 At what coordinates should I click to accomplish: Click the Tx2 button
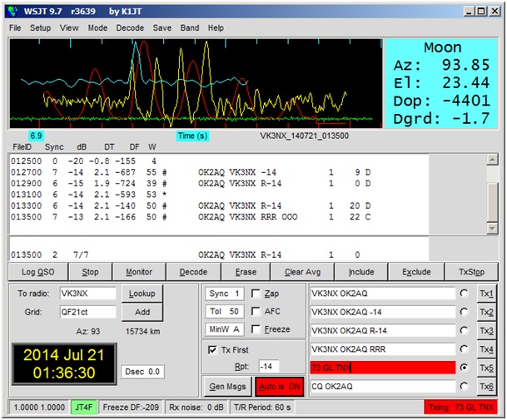(x=486, y=312)
